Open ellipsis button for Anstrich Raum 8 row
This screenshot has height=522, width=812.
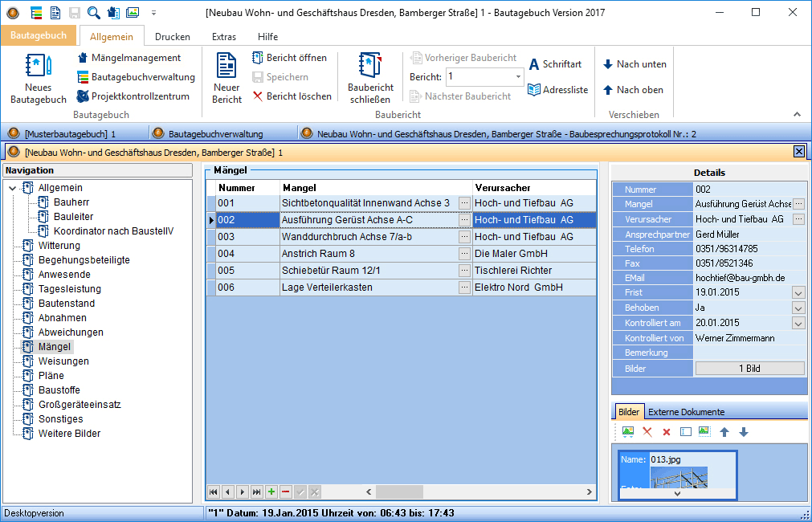click(x=464, y=254)
